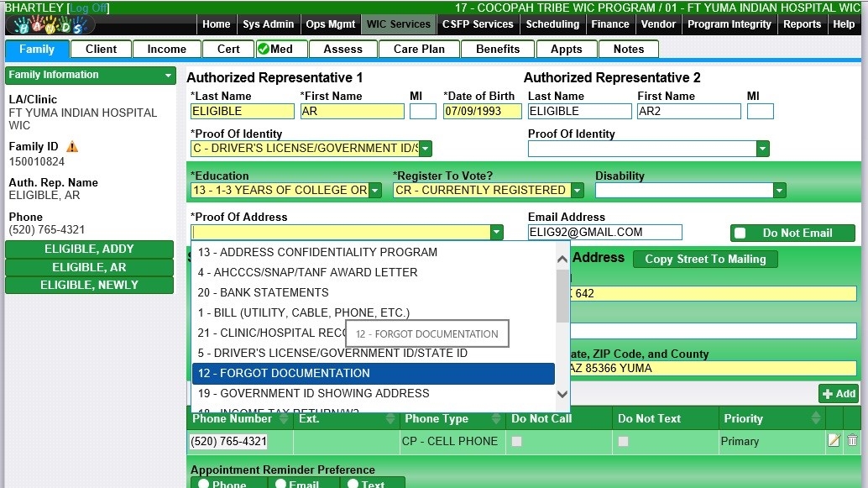Switch to the Income tab
This screenshot has width=868, height=488.
[x=166, y=50]
